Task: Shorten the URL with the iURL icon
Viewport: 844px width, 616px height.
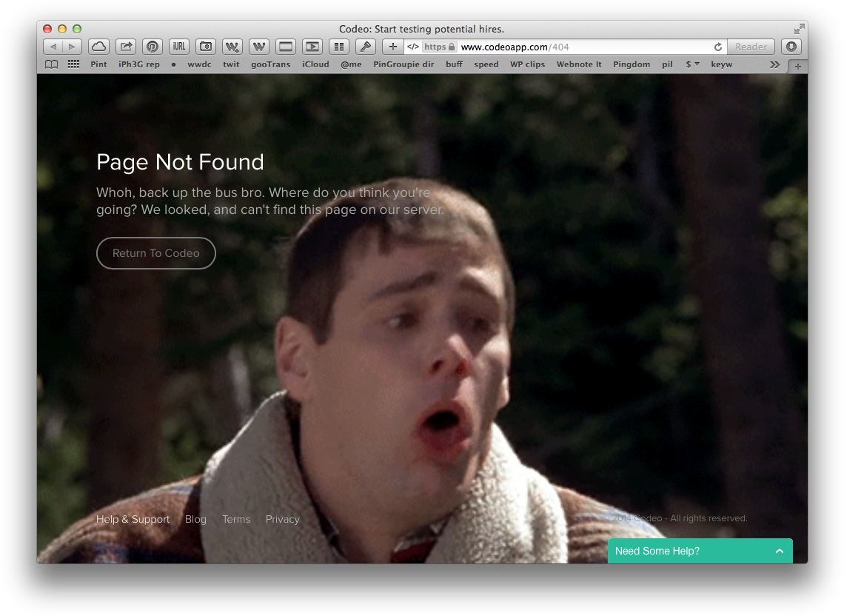Action: (x=179, y=46)
